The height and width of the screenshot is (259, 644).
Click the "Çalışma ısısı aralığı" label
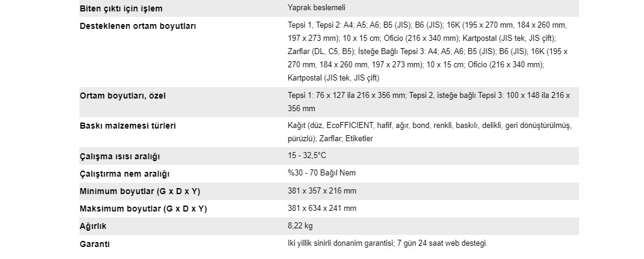(119, 157)
